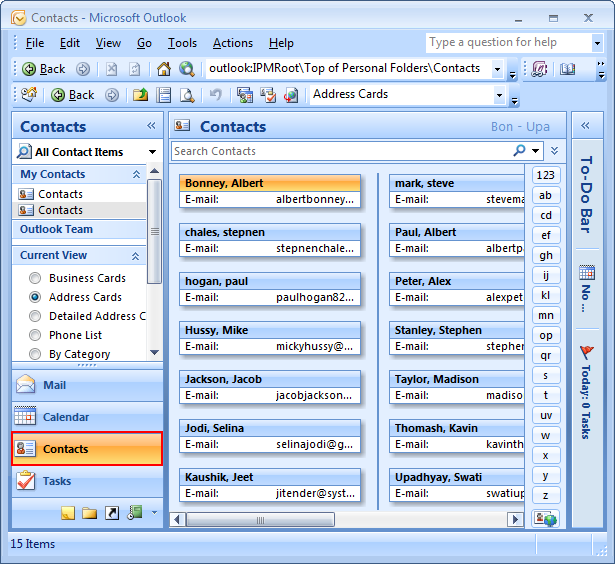Click the Search the Web globe icon

[187, 69]
